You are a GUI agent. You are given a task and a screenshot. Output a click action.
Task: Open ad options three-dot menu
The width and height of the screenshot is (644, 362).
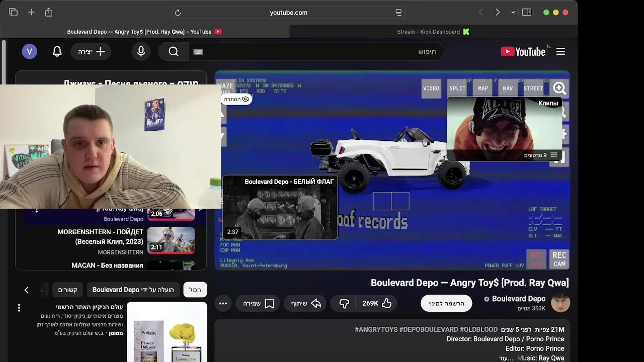[x=19, y=308]
